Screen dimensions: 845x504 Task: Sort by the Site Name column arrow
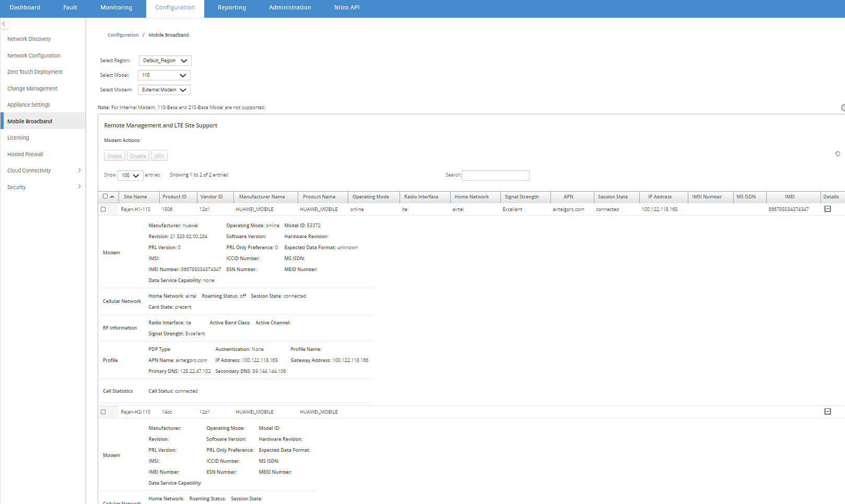112,197
